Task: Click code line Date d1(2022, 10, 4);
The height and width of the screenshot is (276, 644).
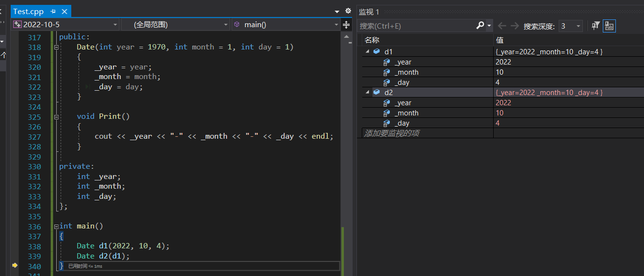Action: click(x=123, y=246)
